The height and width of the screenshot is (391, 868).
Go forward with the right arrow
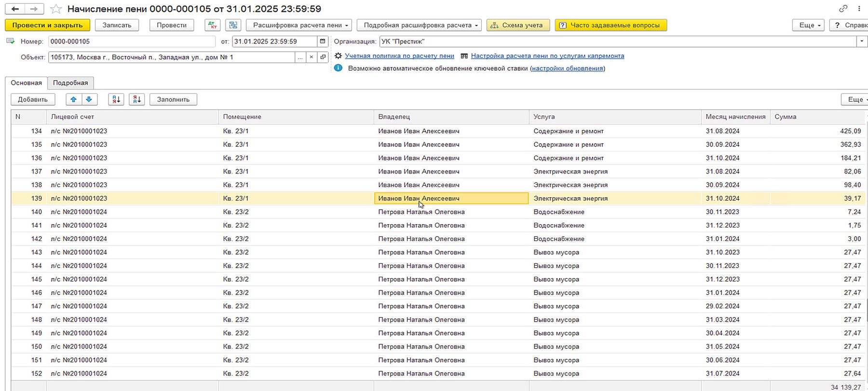[34, 9]
